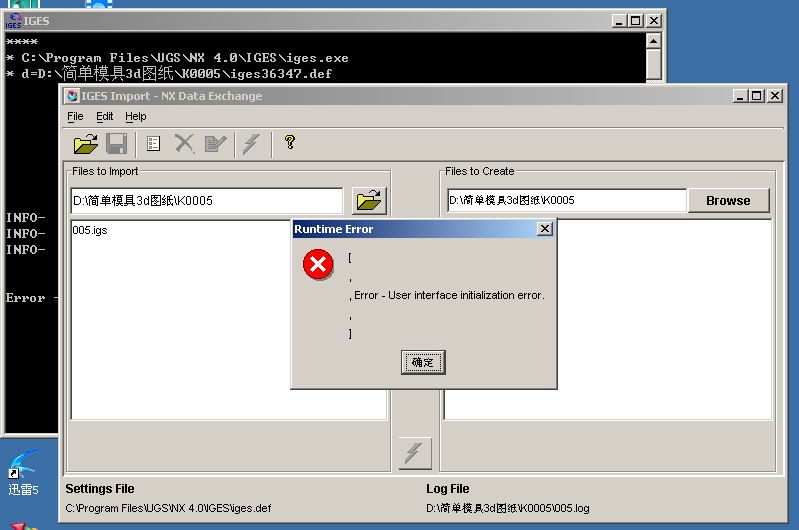The height and width of the screenshot is (530, 799).
Task: Click the open folder toolbar icon
Action: tap(86, 144)
